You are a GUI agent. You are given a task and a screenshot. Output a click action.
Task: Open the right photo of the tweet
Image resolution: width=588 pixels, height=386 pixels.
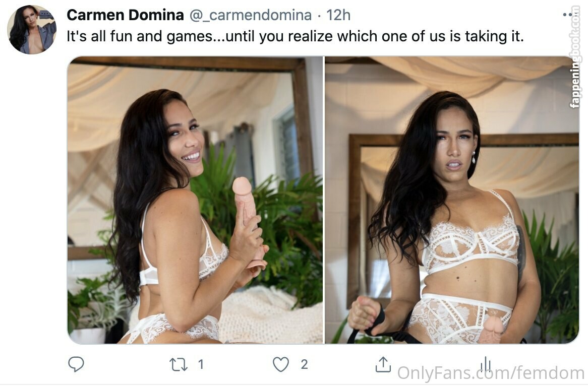coord(452,200)
